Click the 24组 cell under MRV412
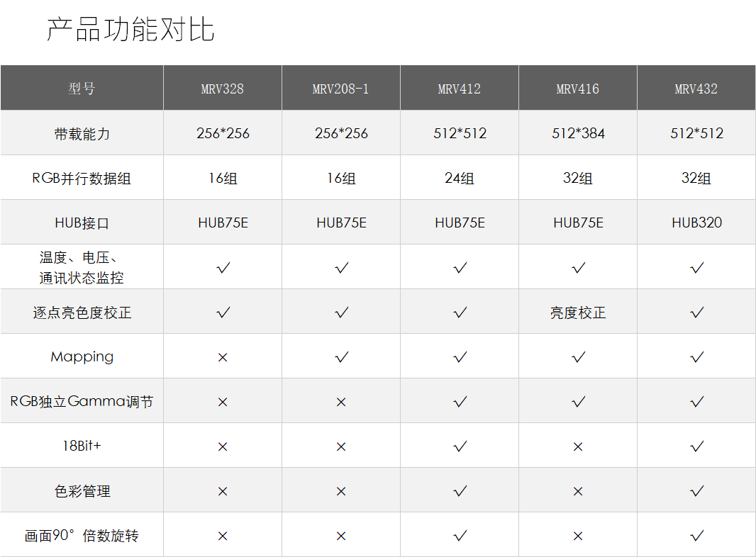The width and height of the screenshot is (756, 557). point(460,179)
